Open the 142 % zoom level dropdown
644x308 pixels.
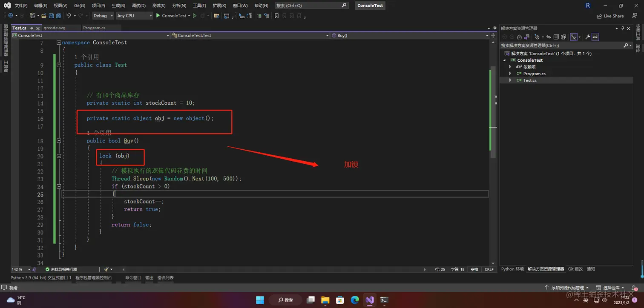tap(21, 269)
